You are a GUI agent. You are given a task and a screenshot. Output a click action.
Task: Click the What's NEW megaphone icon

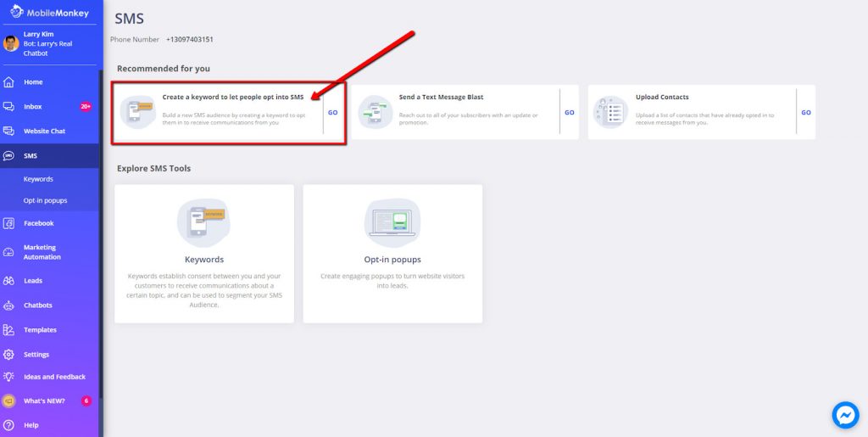coord(8,401)
